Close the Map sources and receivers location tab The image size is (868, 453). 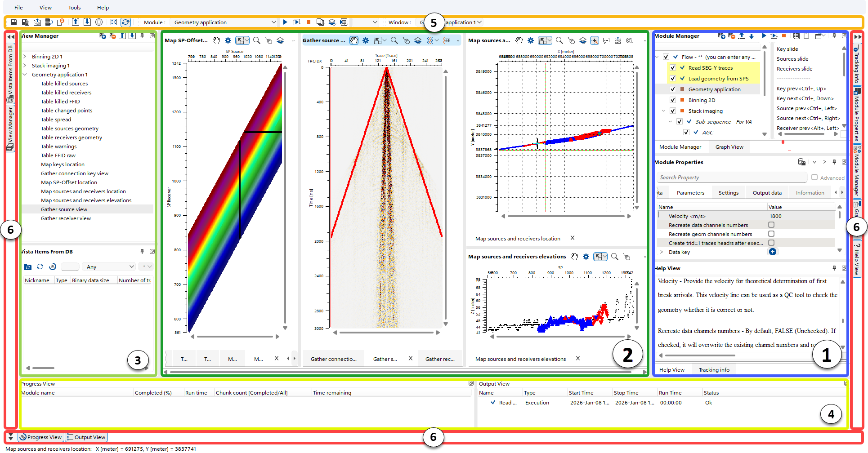[x=573, y=238]
